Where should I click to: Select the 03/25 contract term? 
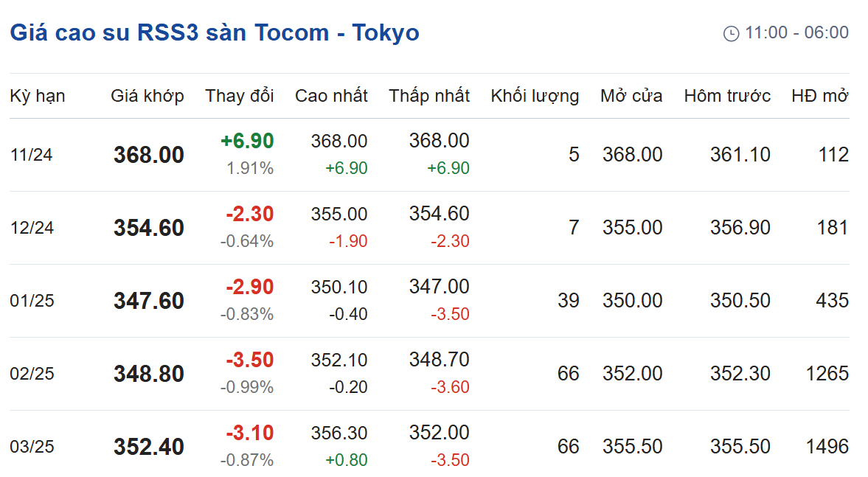point(32,447)
